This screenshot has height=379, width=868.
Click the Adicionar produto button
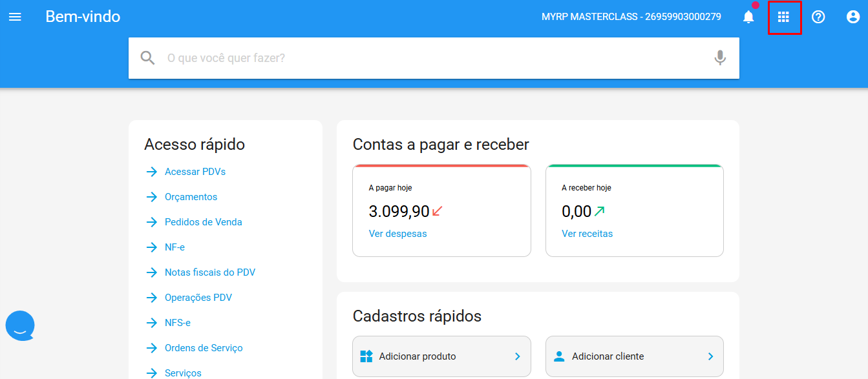tap(441, 356)
